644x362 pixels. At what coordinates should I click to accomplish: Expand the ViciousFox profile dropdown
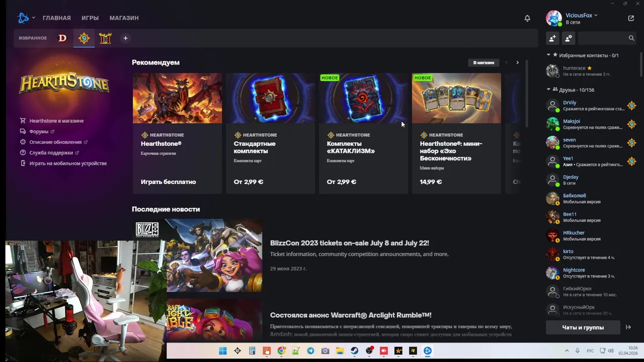point(596,16)
